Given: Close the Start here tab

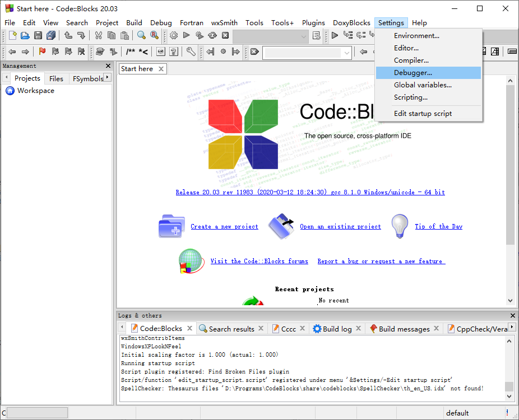Looking at the screenshot, I should tap(161, 69).
